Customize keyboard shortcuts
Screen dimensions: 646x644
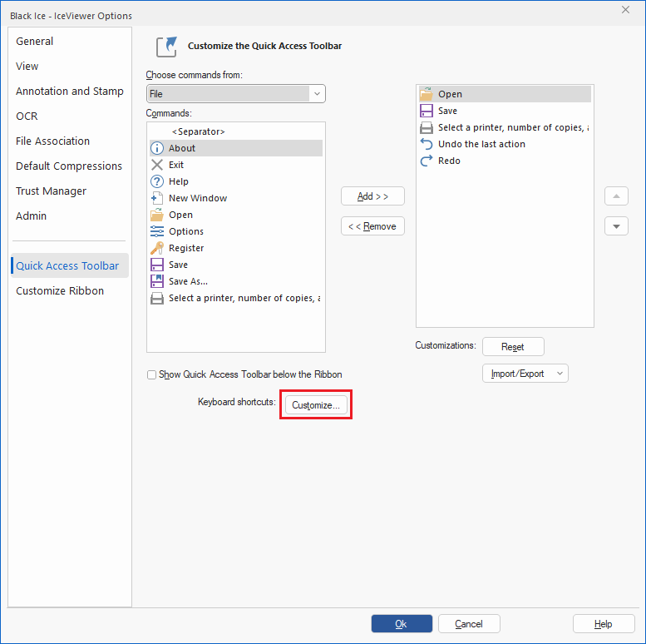point(316,405)
